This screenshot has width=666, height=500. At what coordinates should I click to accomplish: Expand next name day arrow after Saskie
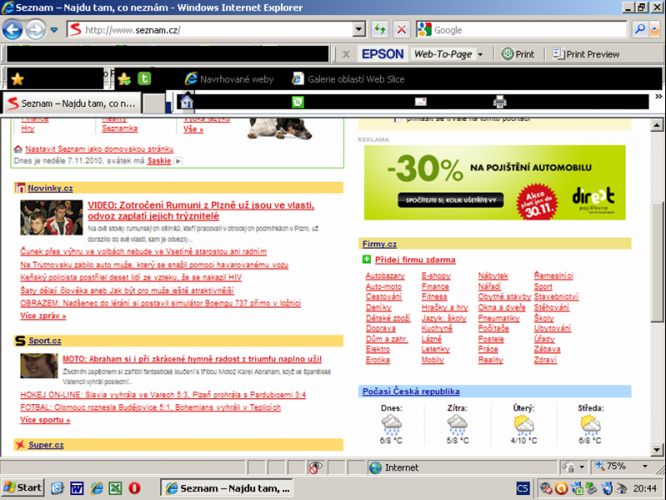pos(178,161)
